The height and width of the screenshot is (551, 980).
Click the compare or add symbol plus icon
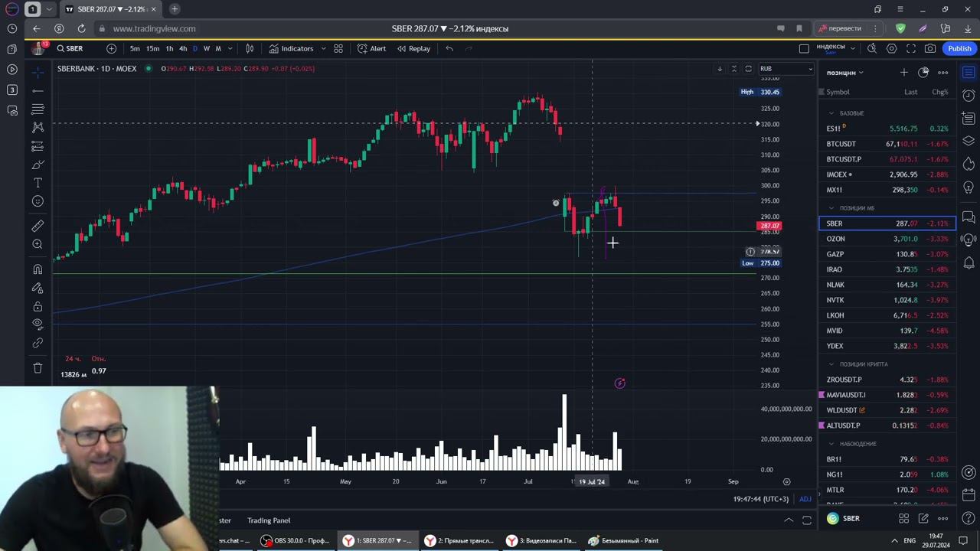(x=112, y=48)
